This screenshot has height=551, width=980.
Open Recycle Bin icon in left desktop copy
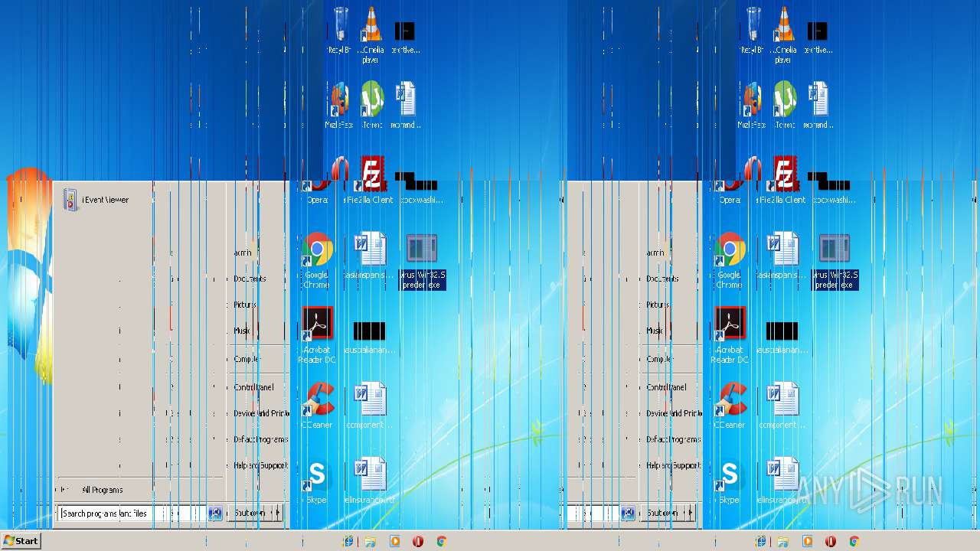pos(341,31)
